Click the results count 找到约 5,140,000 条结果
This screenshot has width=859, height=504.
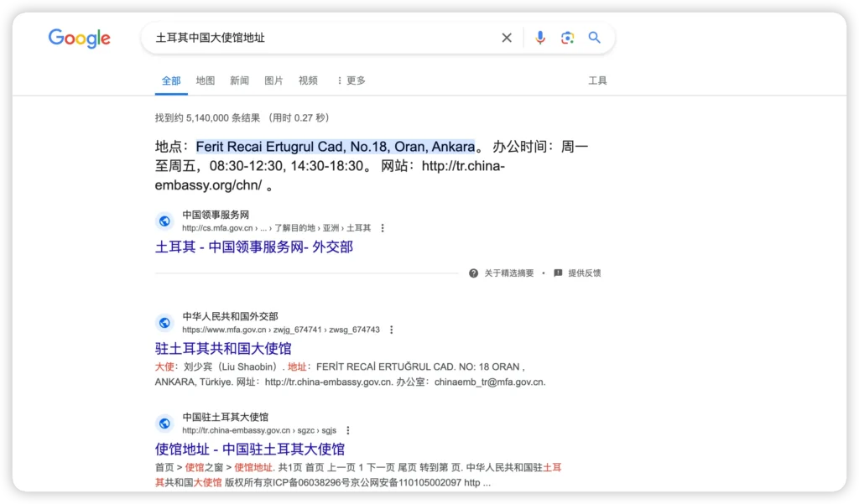[208, 117]
